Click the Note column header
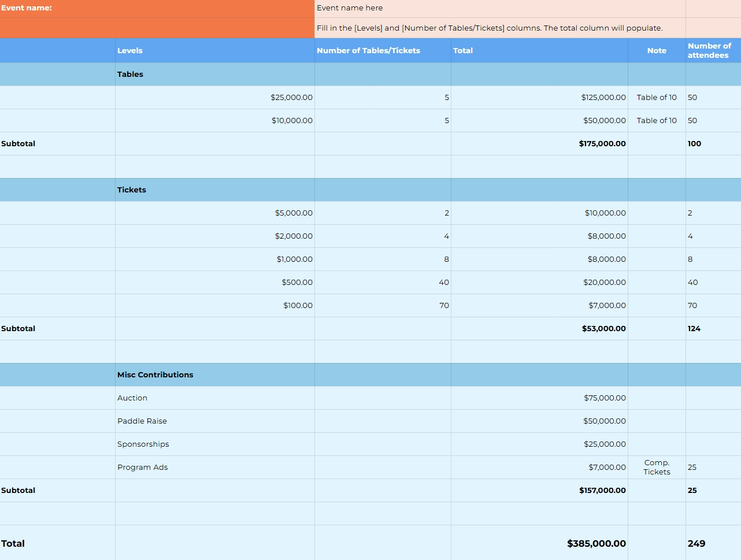This screenshot has height=560, width=741. tap(657, 50)
